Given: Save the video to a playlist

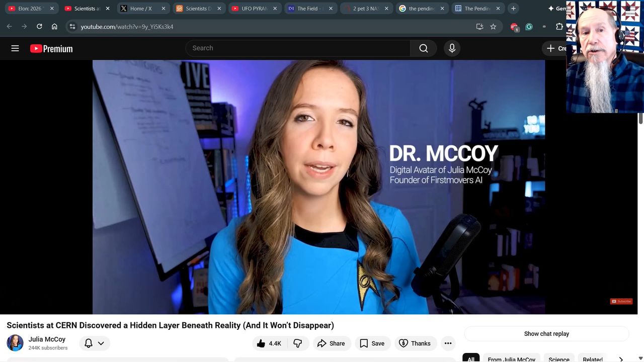Looking at the screenshot, I should coord(372,343).
